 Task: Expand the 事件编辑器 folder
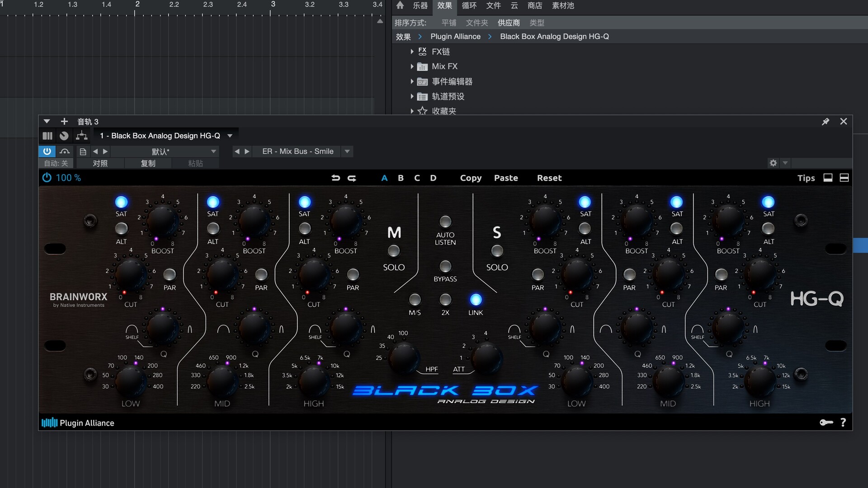click(x=412, y=81)
